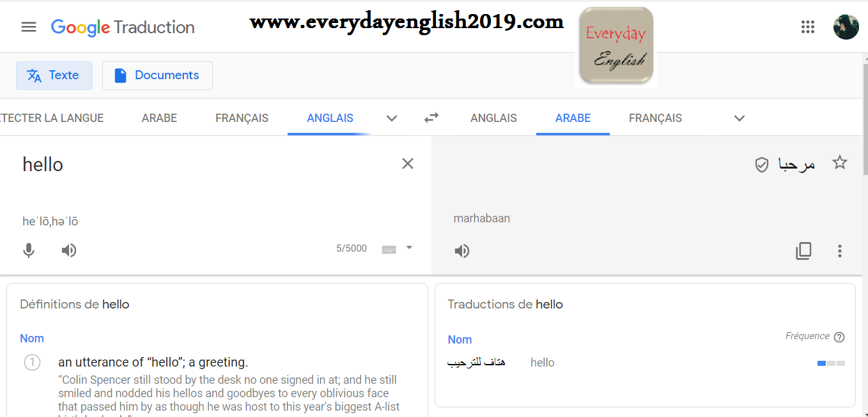Listen to the source text hello
The width and height of the screenshot is (868, 417).
[69, 250]
